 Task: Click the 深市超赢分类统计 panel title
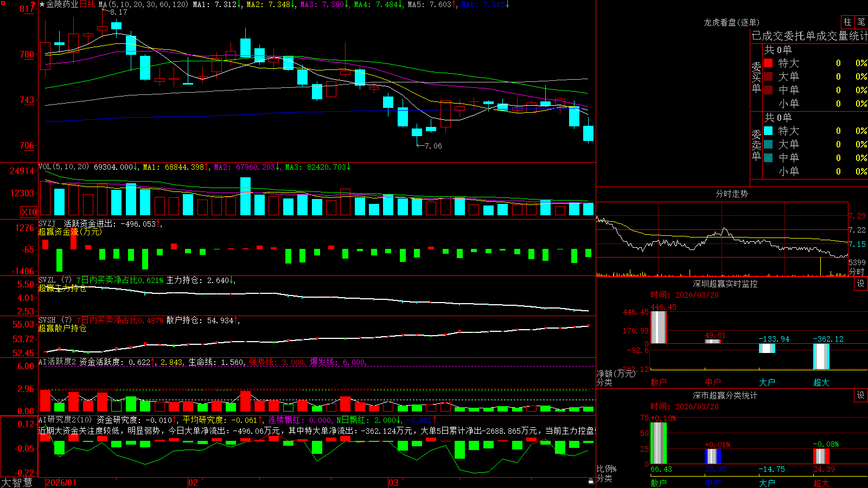pos(725,395)
